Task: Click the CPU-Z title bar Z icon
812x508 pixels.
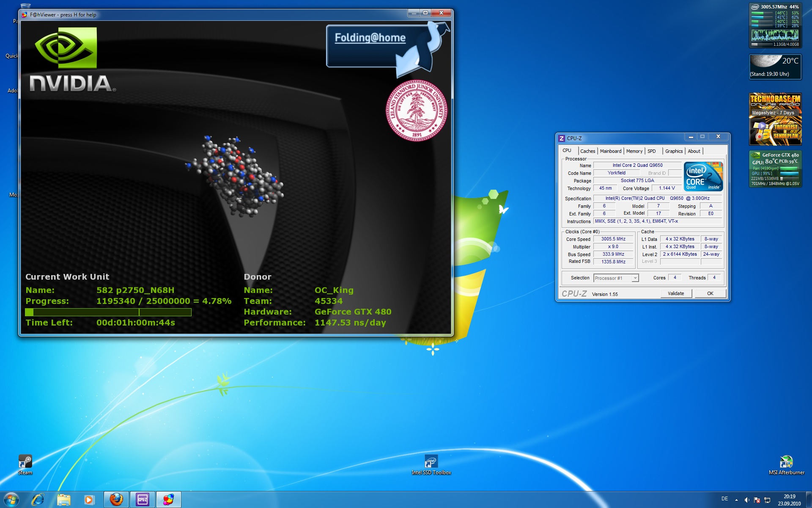Action: [x=562, y=138]
